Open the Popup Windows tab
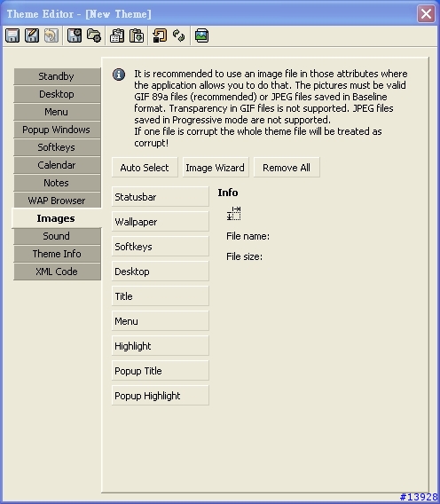 coord(57,130)
